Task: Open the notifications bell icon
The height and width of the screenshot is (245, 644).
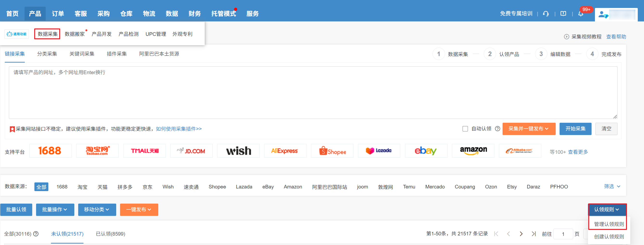Action: (580, 14)
